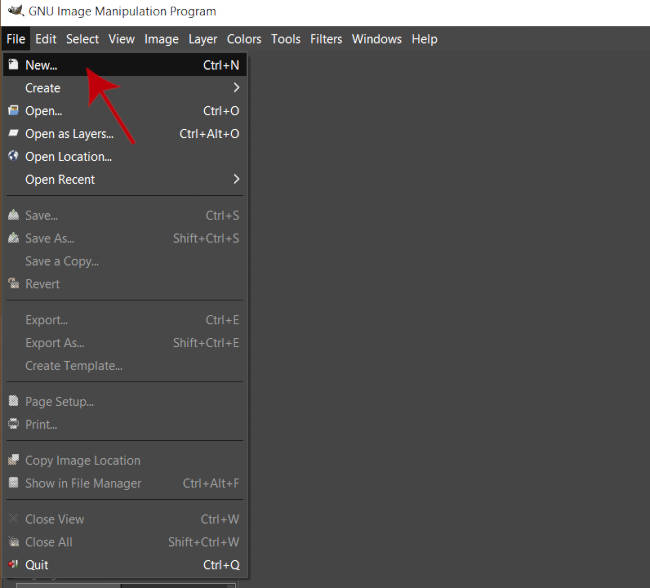
Task: Click the Ctrl+Alt+O shortcut text
Action: coord(209,134)
